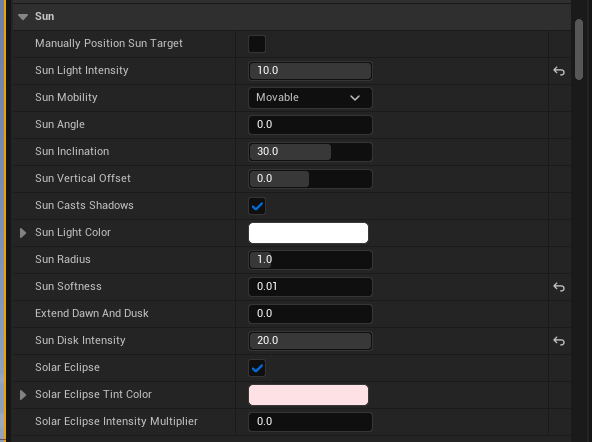Select the Sun Angle input field

310,125
